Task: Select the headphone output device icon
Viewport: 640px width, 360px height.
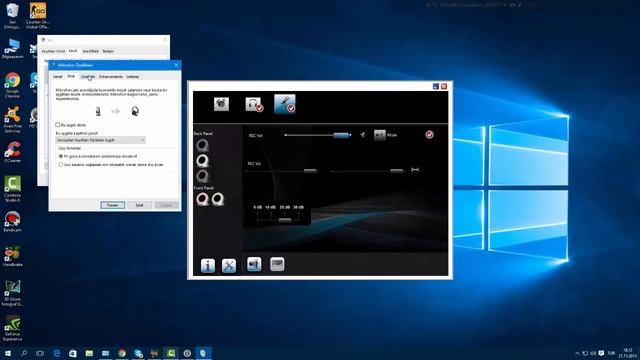Action: click(253, 104)
